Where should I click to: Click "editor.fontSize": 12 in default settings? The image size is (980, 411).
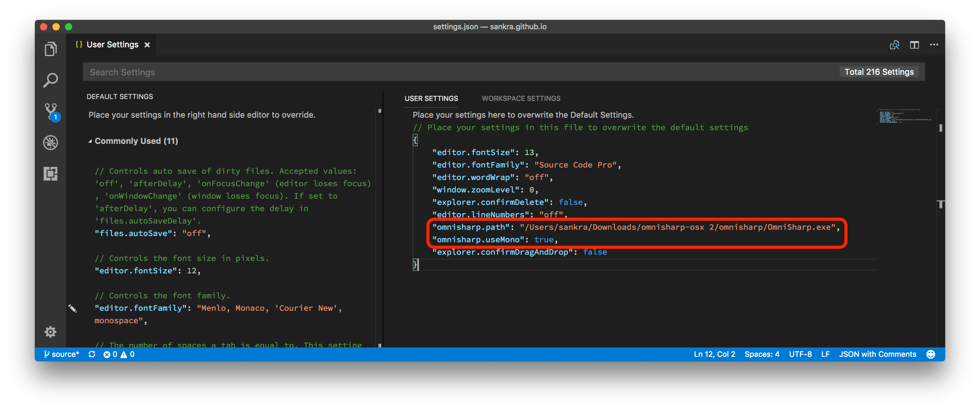click(148, 271)
